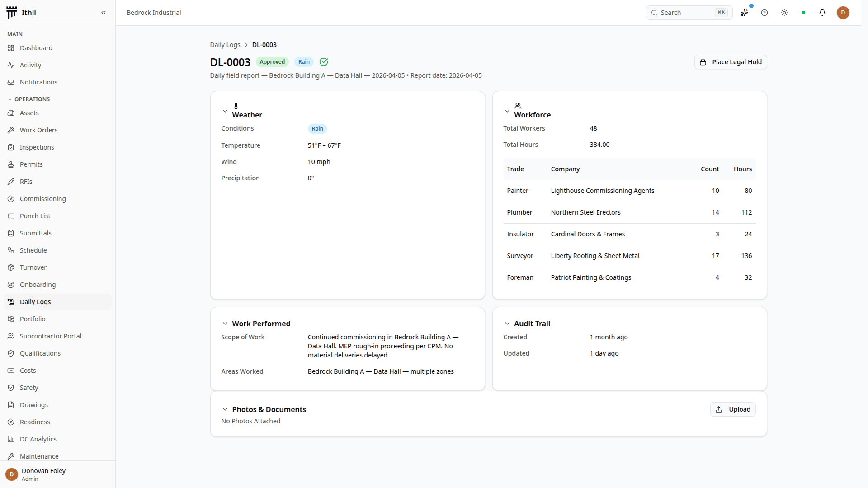Click Bedrock Industrial organization name
The width and height of the screenshot is (868, 488).
tap(154, 13)
